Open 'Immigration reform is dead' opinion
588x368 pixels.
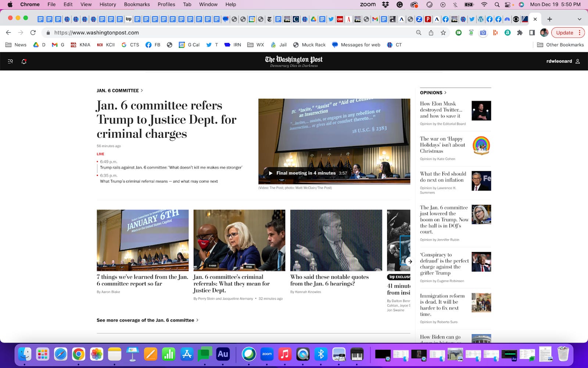point(442,305)
